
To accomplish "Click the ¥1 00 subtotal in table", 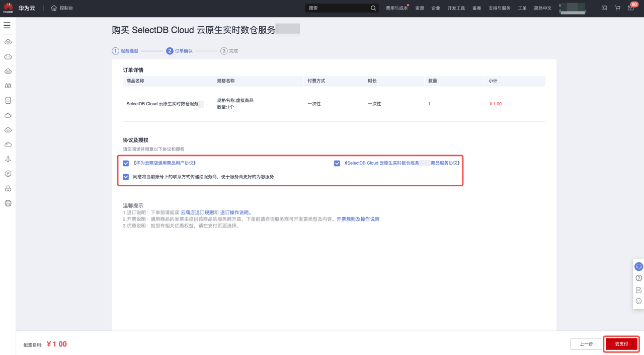I will (495, 104).
